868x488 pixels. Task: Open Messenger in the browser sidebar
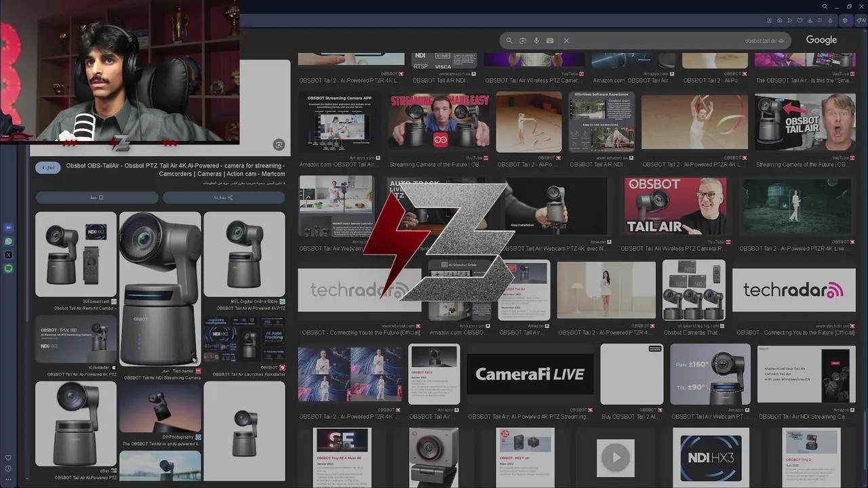[x=8, y=228]
